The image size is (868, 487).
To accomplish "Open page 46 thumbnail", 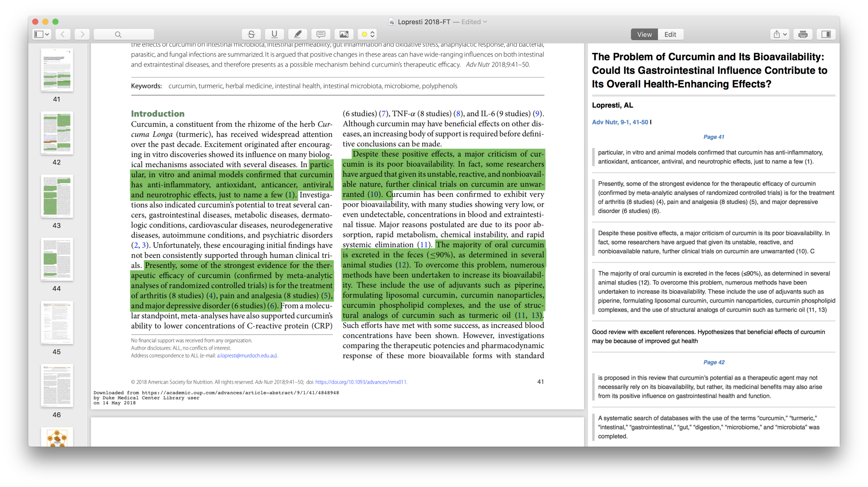I will (57, 386).
